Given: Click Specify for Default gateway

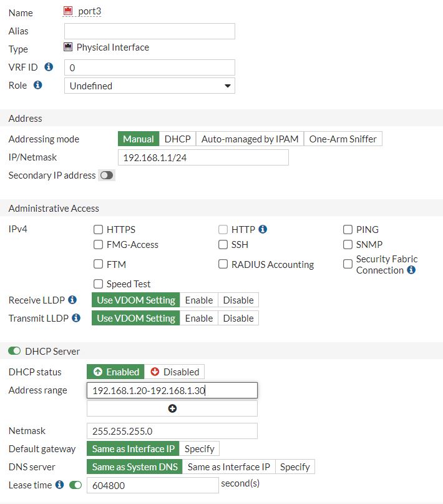Looking at the screenshot, I should (200, 448).
